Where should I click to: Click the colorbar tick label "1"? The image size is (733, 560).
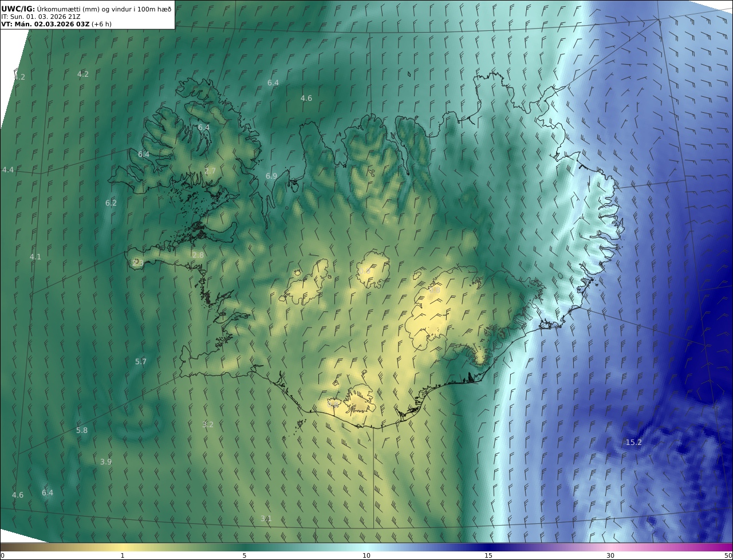(x=123, y=555)
